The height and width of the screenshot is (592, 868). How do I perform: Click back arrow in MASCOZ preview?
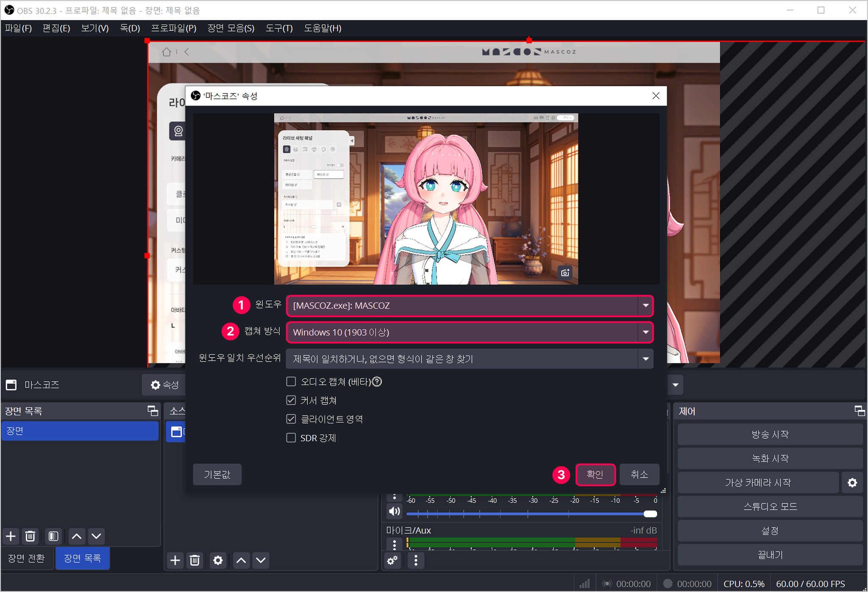186,52
